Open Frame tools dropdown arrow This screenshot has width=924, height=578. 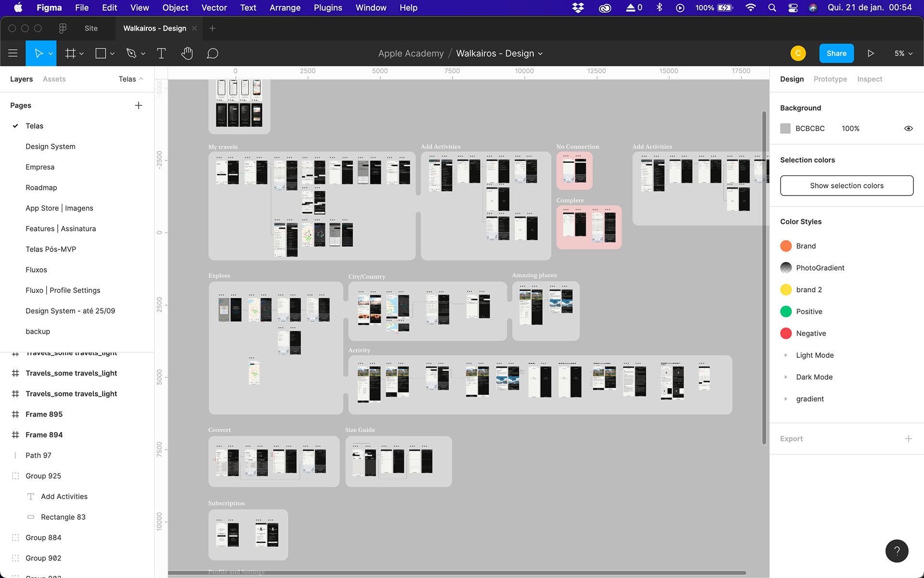pyautogui.click(x=82, y=53)
